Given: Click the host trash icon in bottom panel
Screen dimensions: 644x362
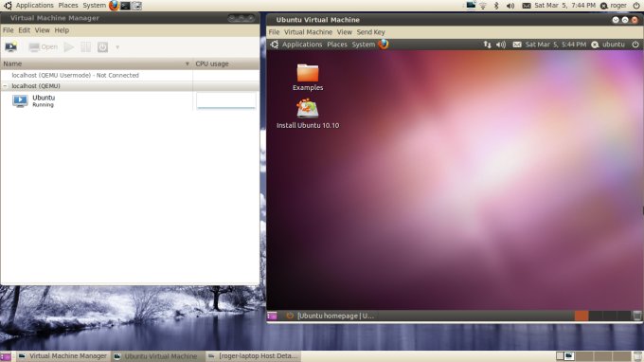Looking at the screenshot, I should pos(637,356).
